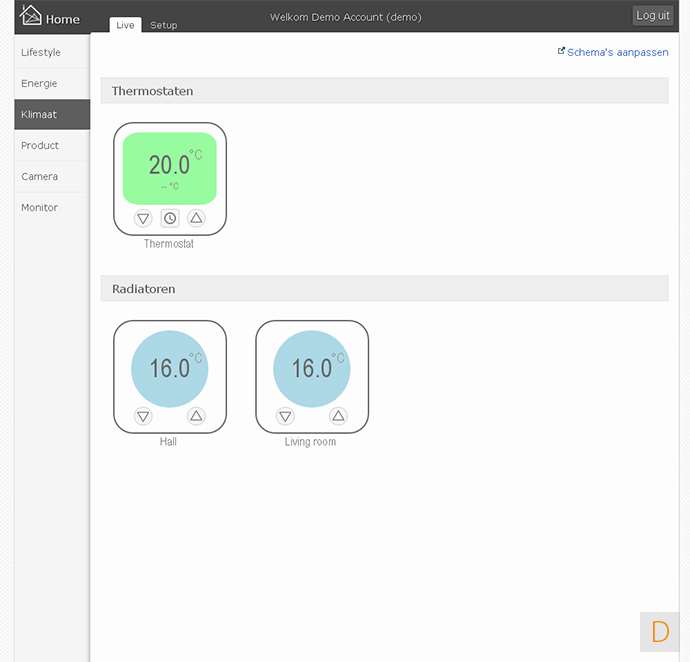Open the Monitor sidebar item
690x662 pixels.
tap(39, 207)
